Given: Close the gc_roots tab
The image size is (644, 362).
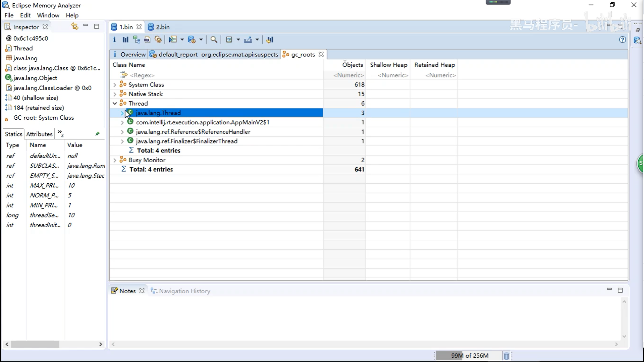Looking at the screenshot, I should pyautogui.click(x=321, y=54).
